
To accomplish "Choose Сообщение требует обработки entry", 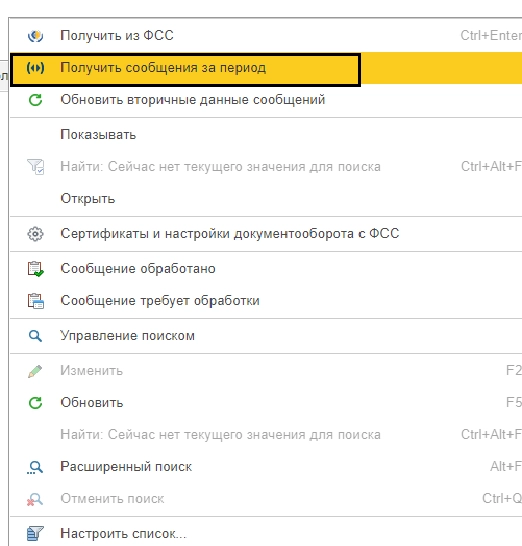I will [x=266, y=301].
